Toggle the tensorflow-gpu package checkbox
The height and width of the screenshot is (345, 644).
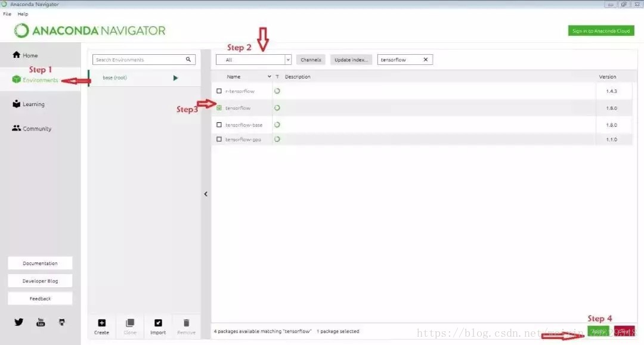pyautogui.click(x=219, y=139)
